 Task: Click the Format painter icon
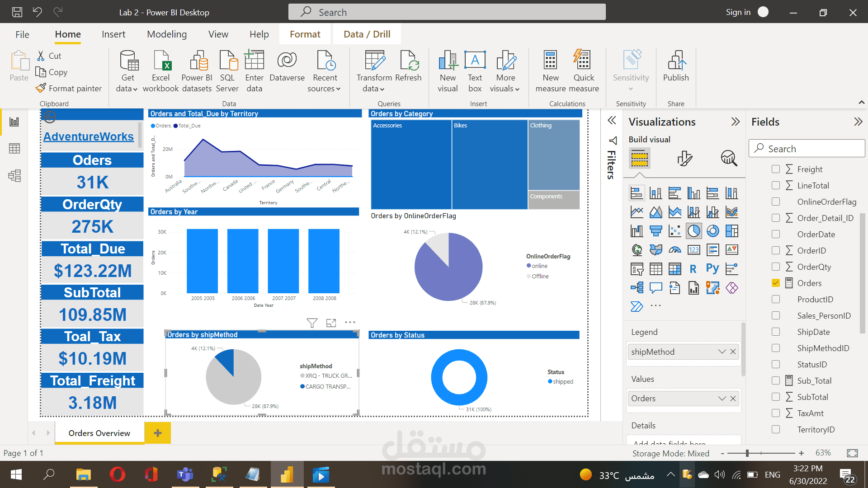point(41,88)
